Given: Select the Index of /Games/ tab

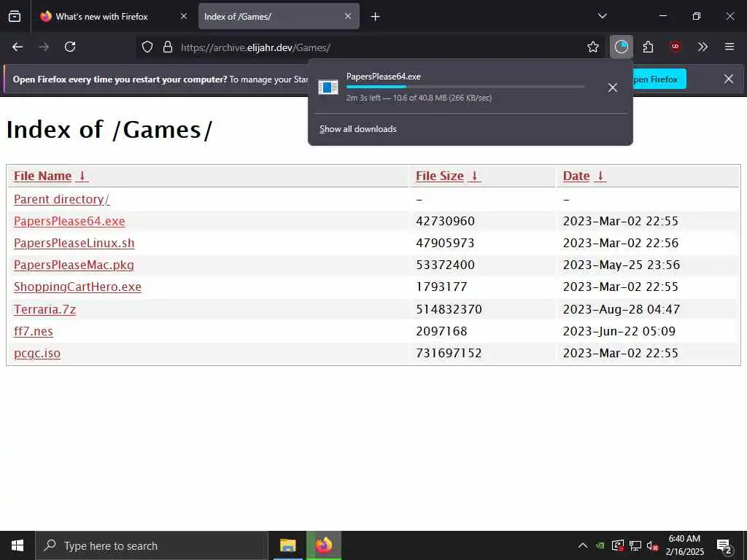Looking at the screenshot, I should [x=279, y=17].
